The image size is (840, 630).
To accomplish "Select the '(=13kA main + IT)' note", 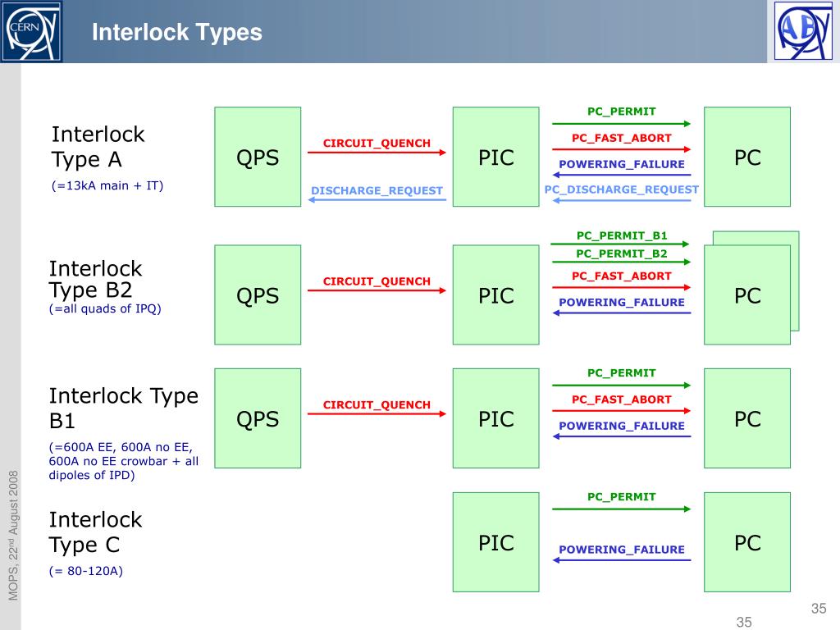I will click(x=107, y=185).
